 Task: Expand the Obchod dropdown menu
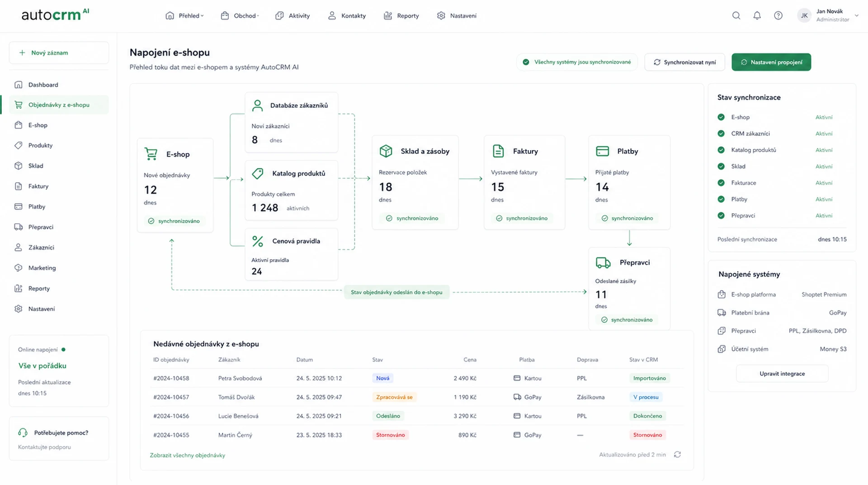click(x=240, y=16)
